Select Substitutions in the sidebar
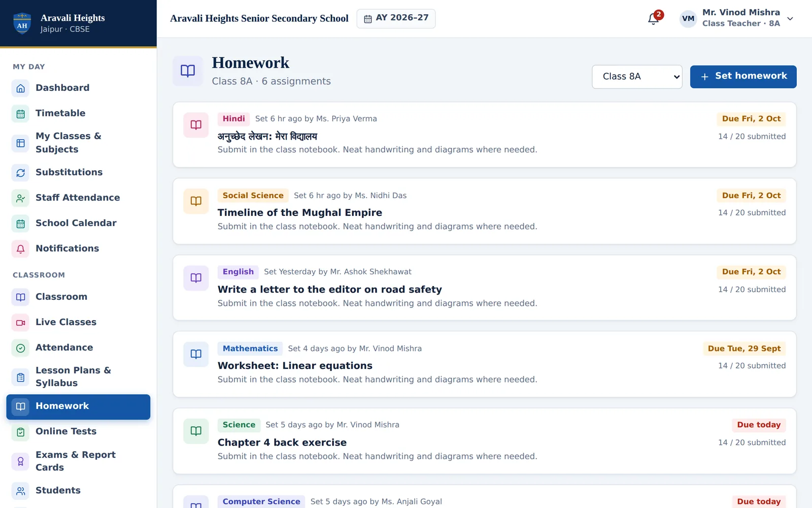 point(78,172)
